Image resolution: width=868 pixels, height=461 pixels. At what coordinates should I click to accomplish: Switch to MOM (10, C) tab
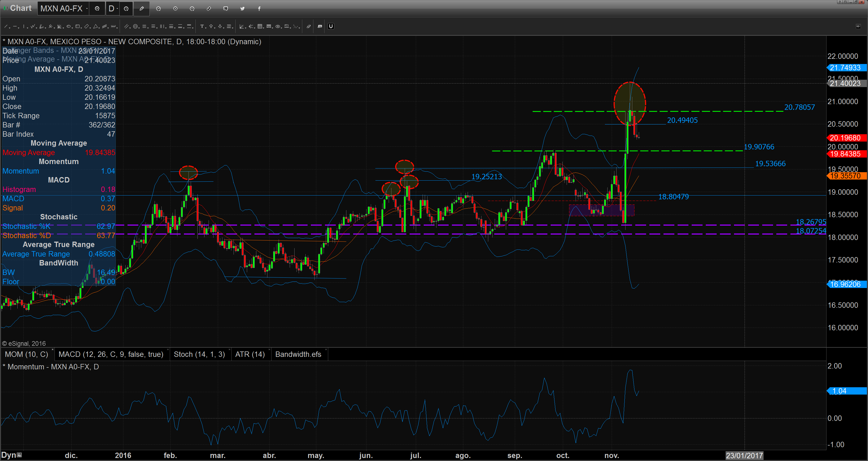click(x=26, y=354)
